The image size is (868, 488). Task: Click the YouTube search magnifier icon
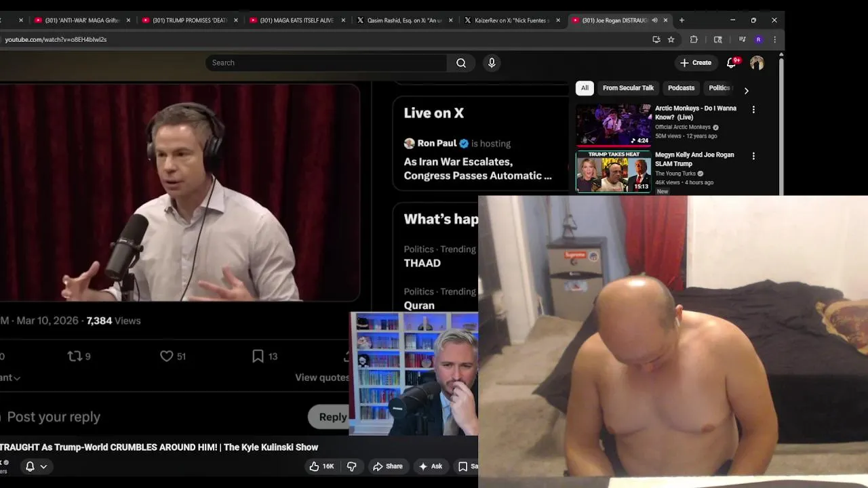461,63
